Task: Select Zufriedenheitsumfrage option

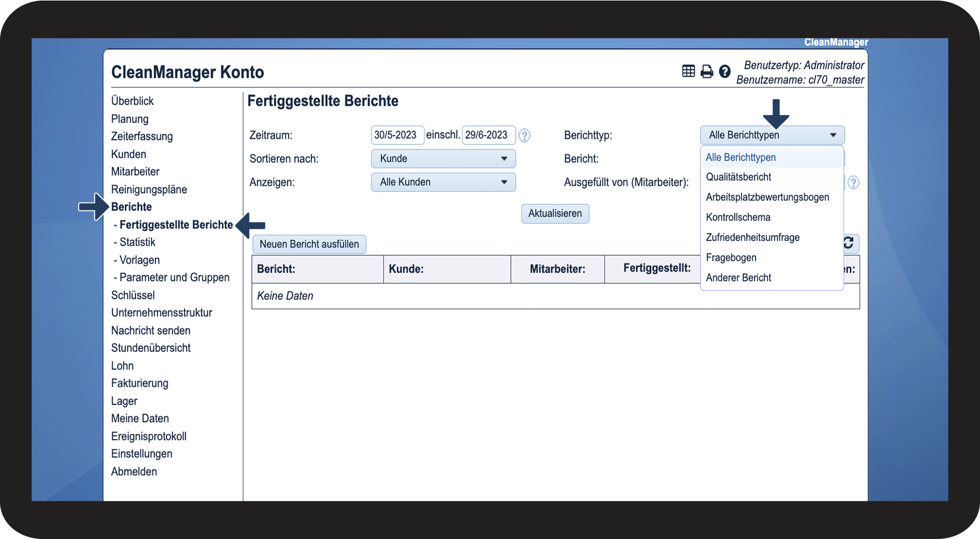Action: point(771,238)
